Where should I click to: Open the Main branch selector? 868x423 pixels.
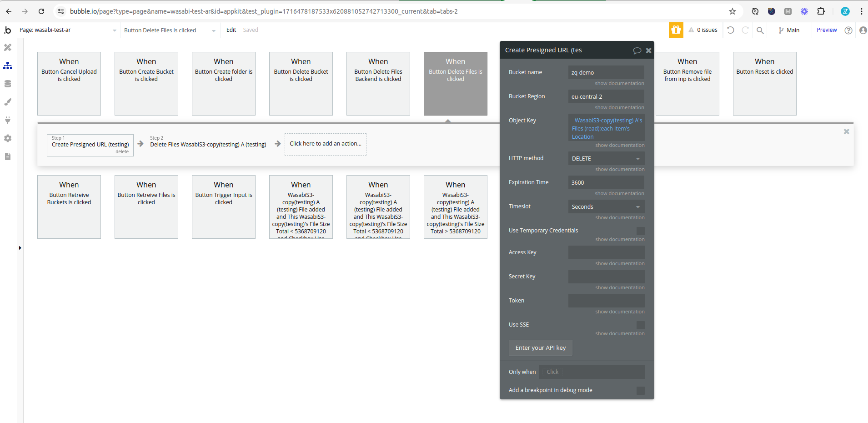(789, 30)
